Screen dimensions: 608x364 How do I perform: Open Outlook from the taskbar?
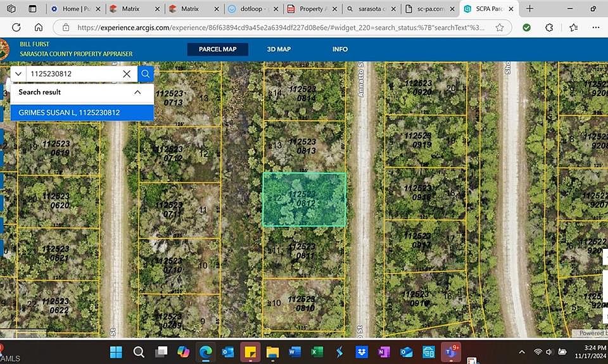(227, 352)
